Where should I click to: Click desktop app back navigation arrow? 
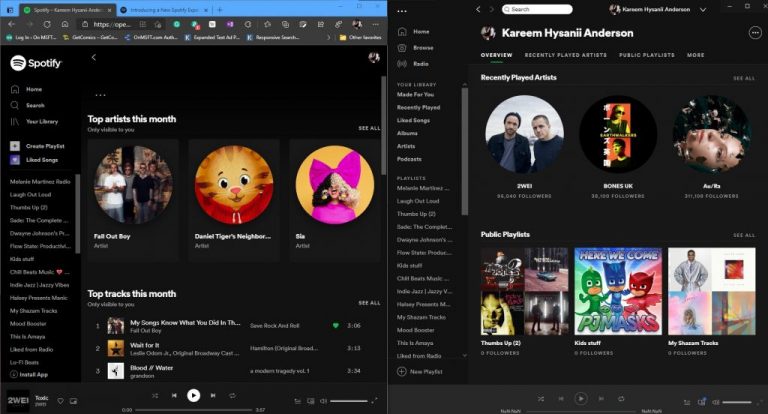pyautogui.click(x=479, y=9)
